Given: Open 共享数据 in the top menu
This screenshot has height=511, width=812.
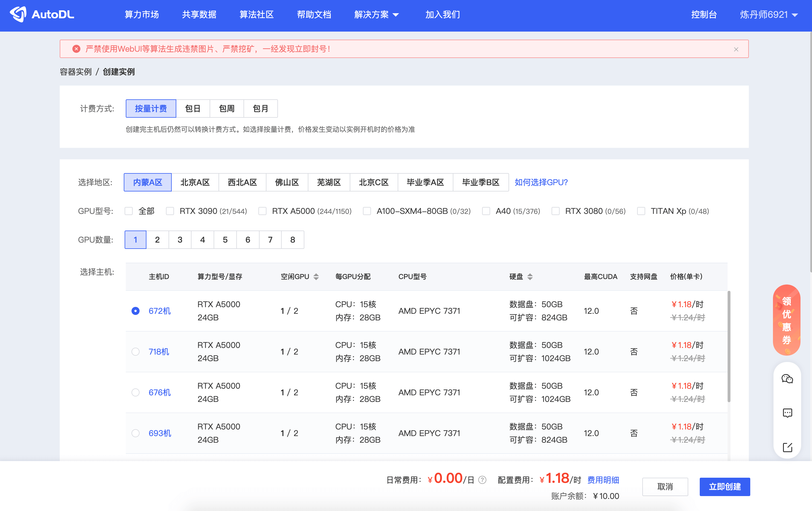Looking at the screenshot, I should (199, 14).
